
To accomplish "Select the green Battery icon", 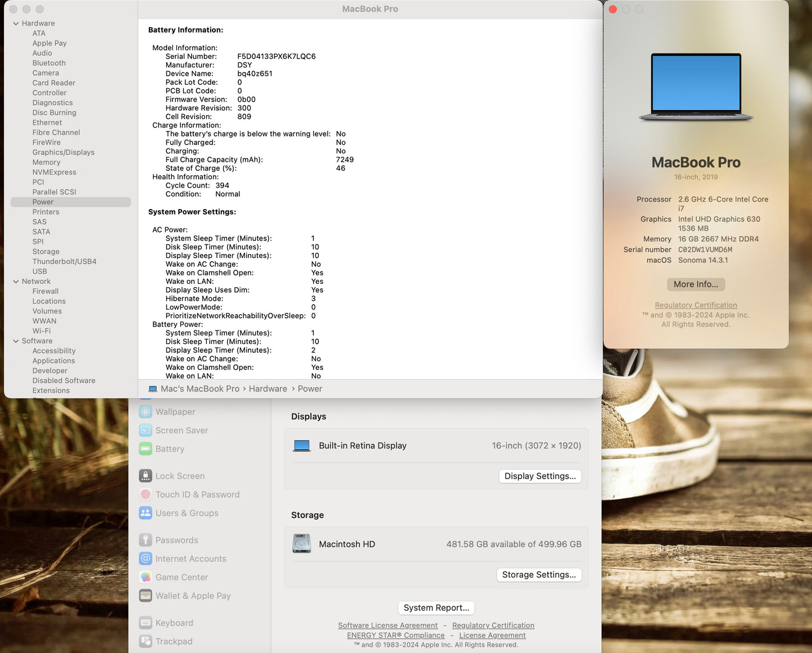I will click(146, 449).
